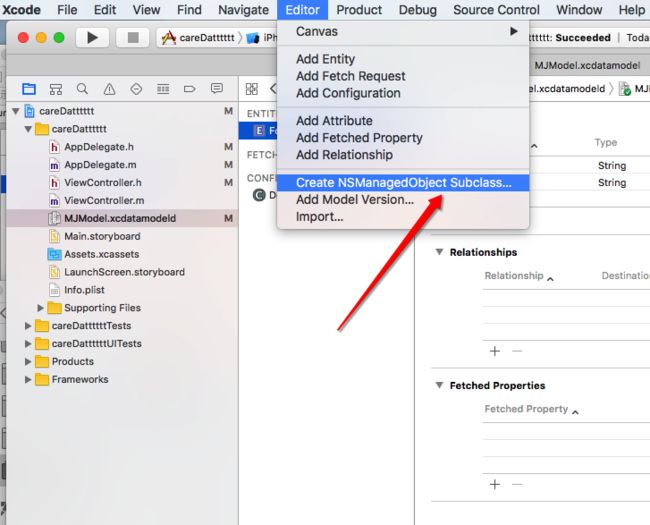
Task: Sort by Relationship column header
Action: point(514,275)
